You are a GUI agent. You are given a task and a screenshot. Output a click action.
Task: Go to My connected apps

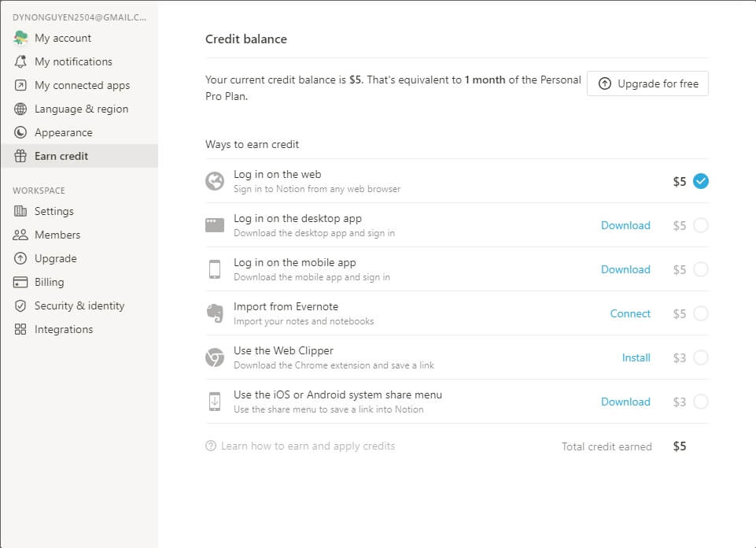pos(79,85)
